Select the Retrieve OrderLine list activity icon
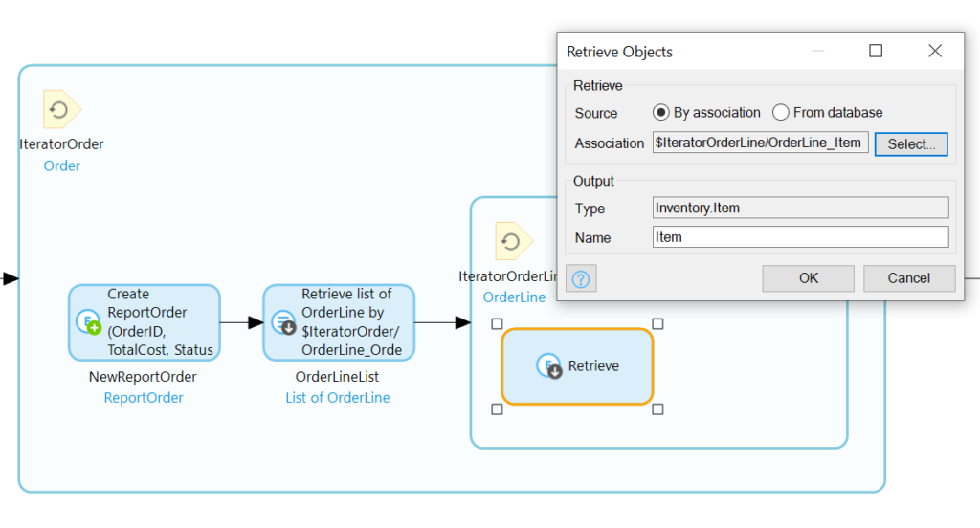The width and height of the screenshot is (980, 528). [283, 322]
